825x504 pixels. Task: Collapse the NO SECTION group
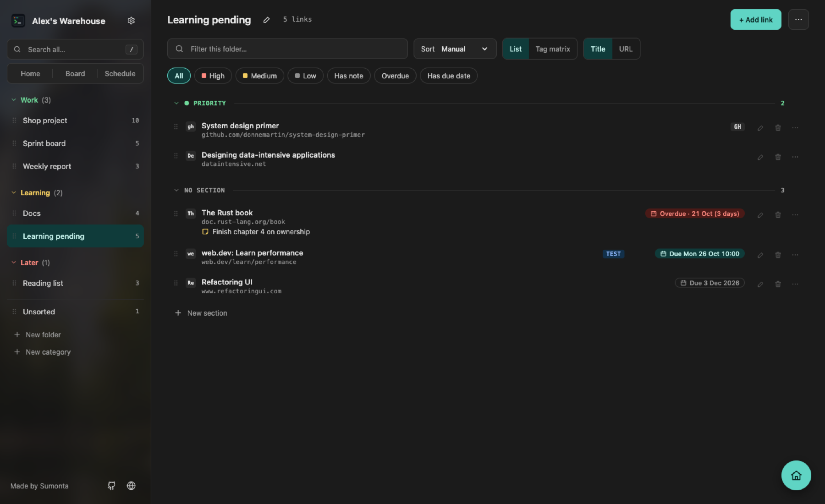pos(176,190)
